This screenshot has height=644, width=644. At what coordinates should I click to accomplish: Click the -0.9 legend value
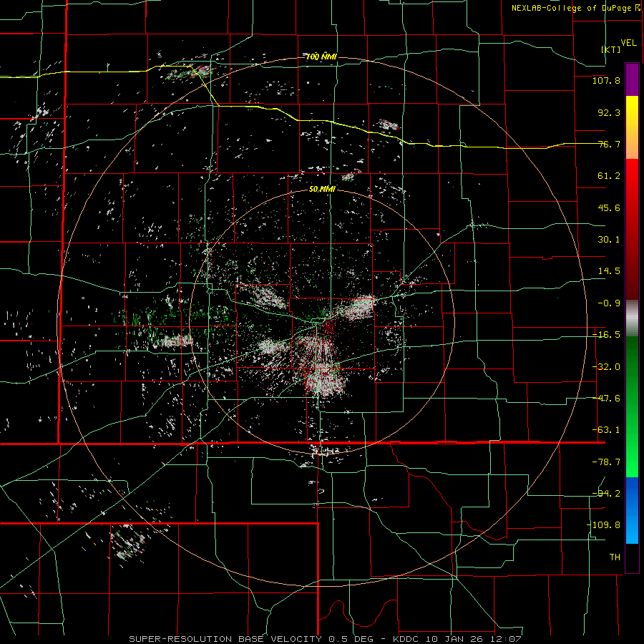click(x=609, y=303)
